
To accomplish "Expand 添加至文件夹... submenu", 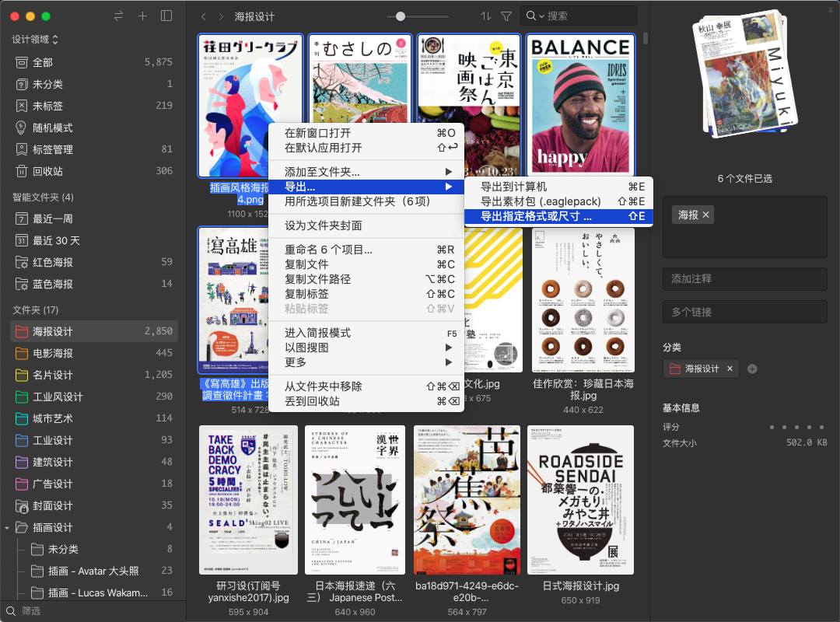I will tap(366, 172).
